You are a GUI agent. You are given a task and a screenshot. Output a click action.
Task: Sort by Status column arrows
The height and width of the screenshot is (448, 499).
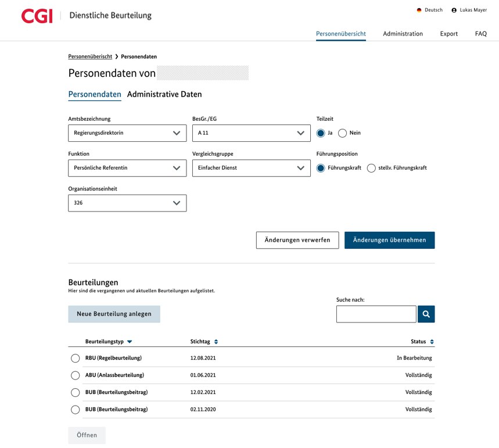[x=432, y=342]
